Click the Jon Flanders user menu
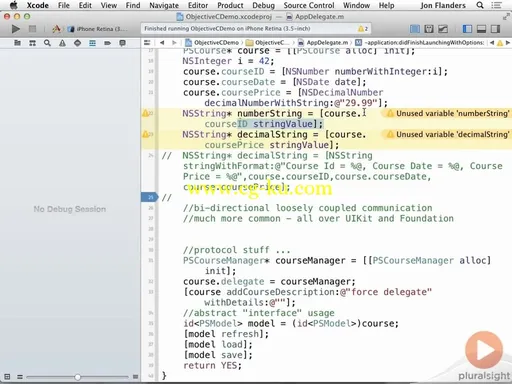The width and height of the screenshot is (512, 384). click(443, 5)
